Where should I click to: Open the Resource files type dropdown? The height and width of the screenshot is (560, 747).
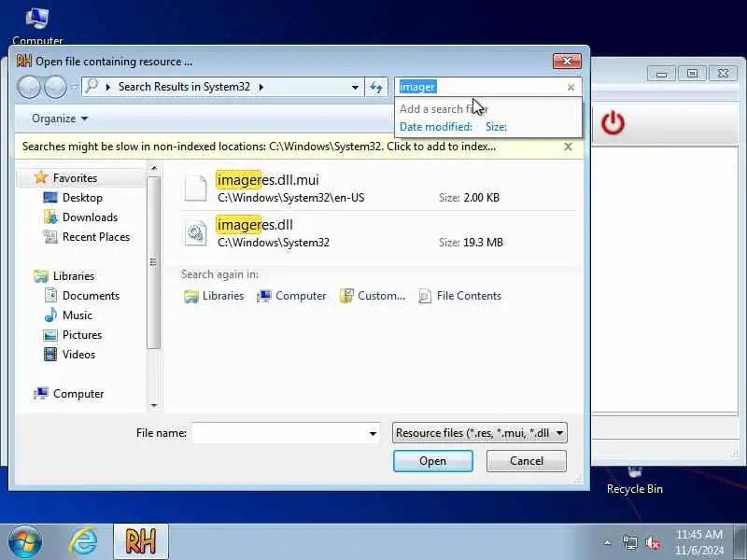[480, 433]
